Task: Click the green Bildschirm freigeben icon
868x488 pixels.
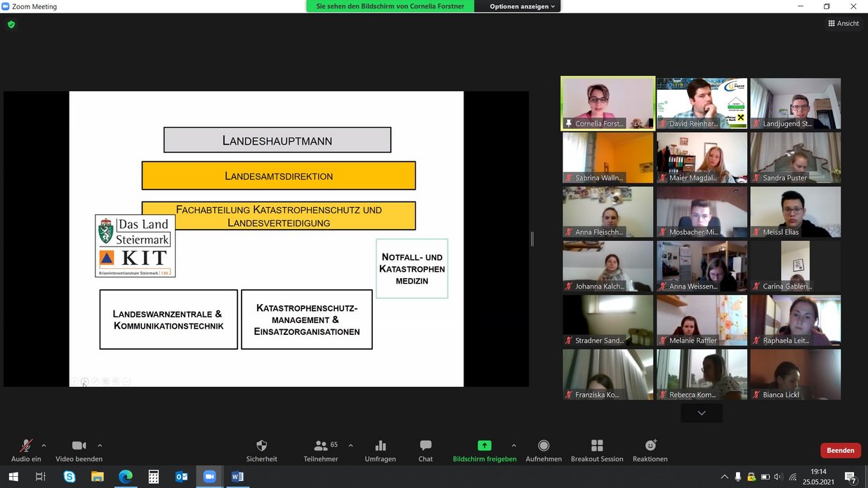Action: (x=484, y=446)
